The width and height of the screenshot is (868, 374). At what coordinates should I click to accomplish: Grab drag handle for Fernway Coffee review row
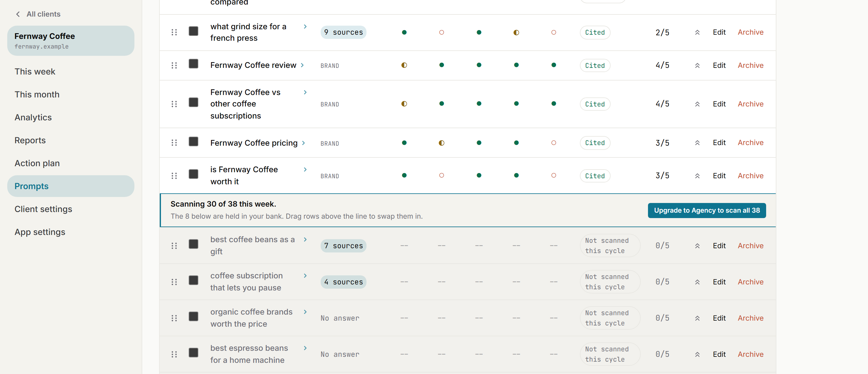[x=174, y=65]
